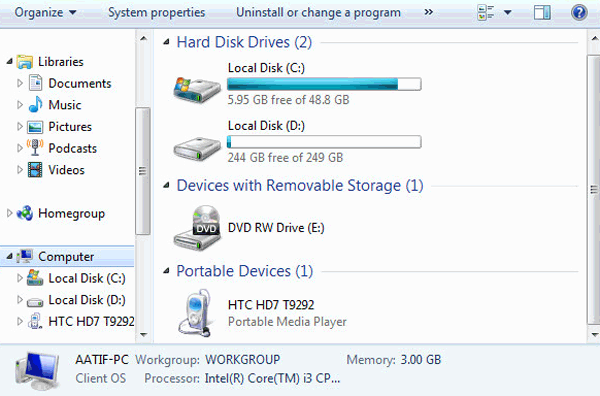The image size is (600, 396).
Task: Click Uninstall or change a program
Action: (x=318, y=12)
